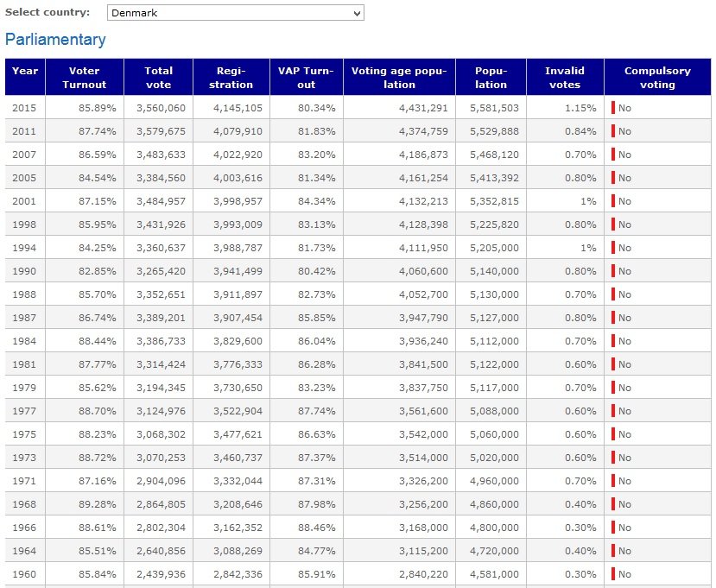
Task: Click the 'Select country:' label
Action: point(48,12)
